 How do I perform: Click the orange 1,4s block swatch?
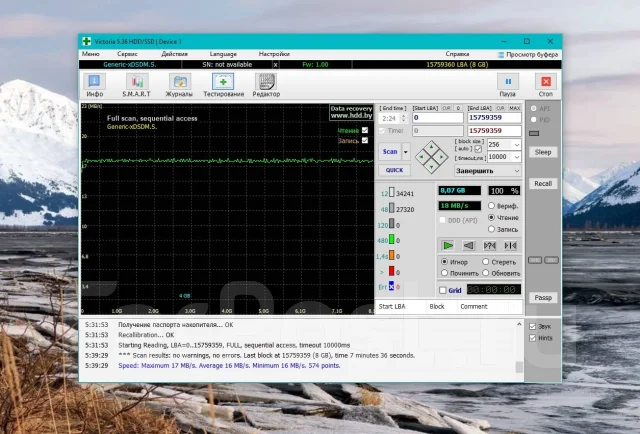point(391,256)
